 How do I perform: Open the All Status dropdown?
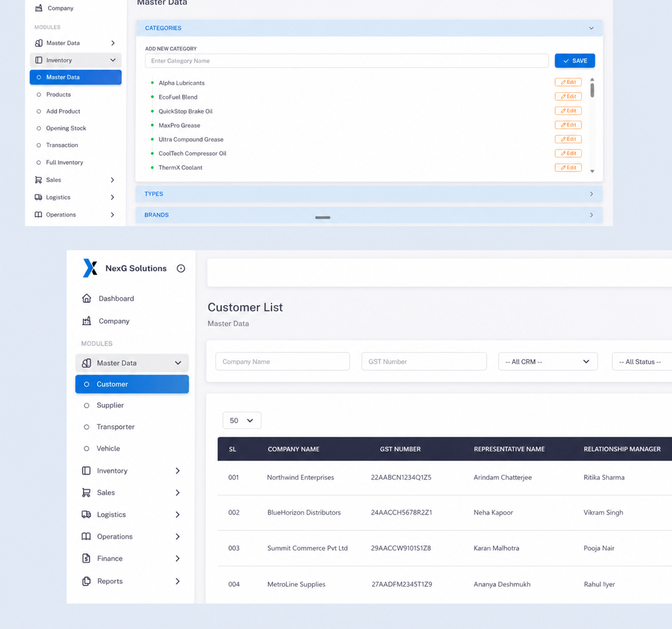point(642,362)
